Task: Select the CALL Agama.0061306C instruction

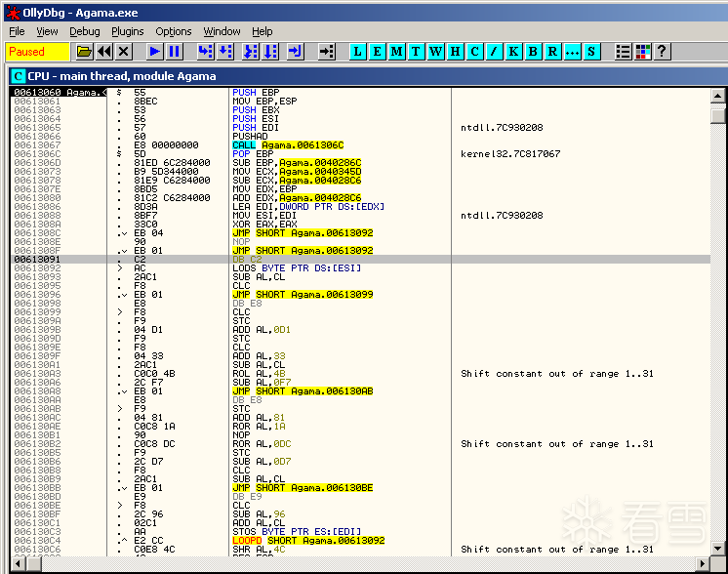Action: click(288, 144)
